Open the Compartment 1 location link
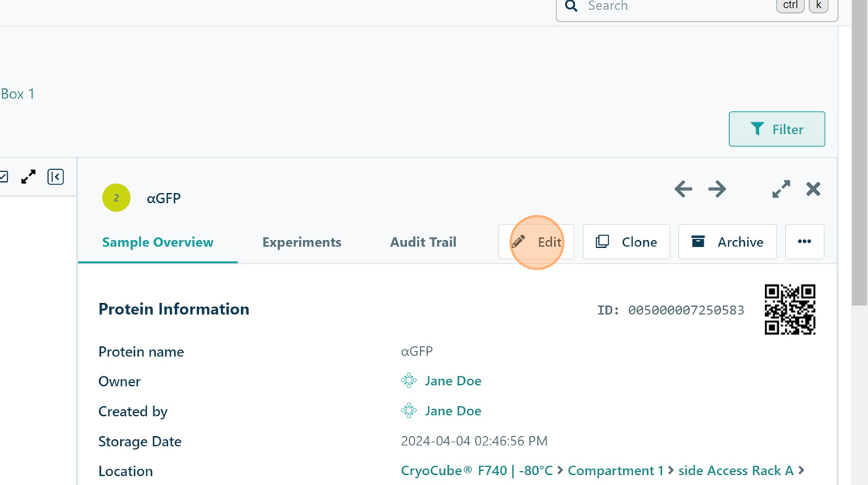The width and height of the screenshot is (868, 485). click(x=615, y=470)
